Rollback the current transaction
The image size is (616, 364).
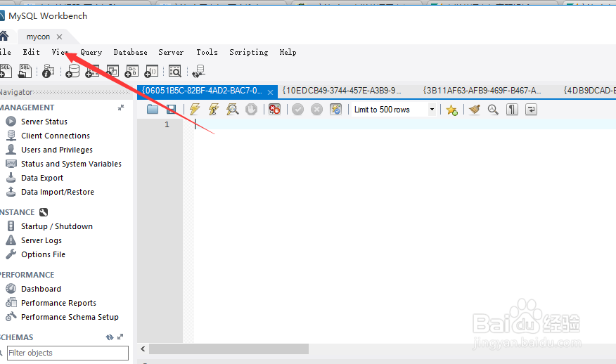click(316, 109)
